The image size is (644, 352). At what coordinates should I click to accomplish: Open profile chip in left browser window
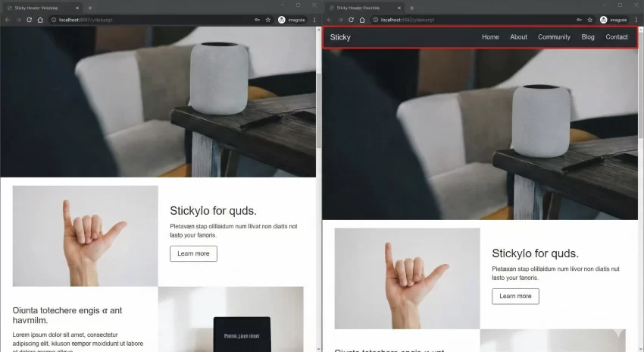(x=292, y=20)
